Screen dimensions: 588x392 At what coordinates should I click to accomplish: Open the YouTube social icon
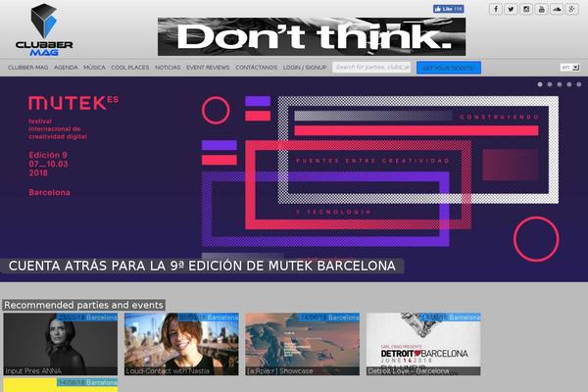(542, 9)
